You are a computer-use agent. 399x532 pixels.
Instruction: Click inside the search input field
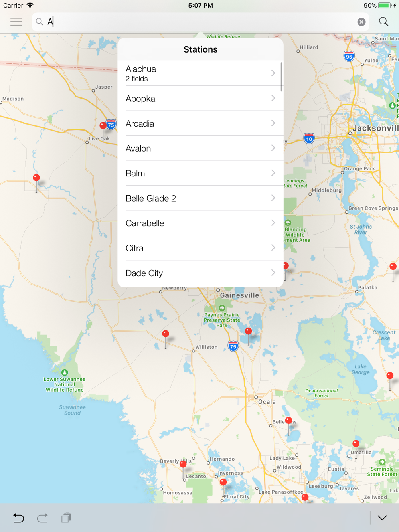click(200, 22)
